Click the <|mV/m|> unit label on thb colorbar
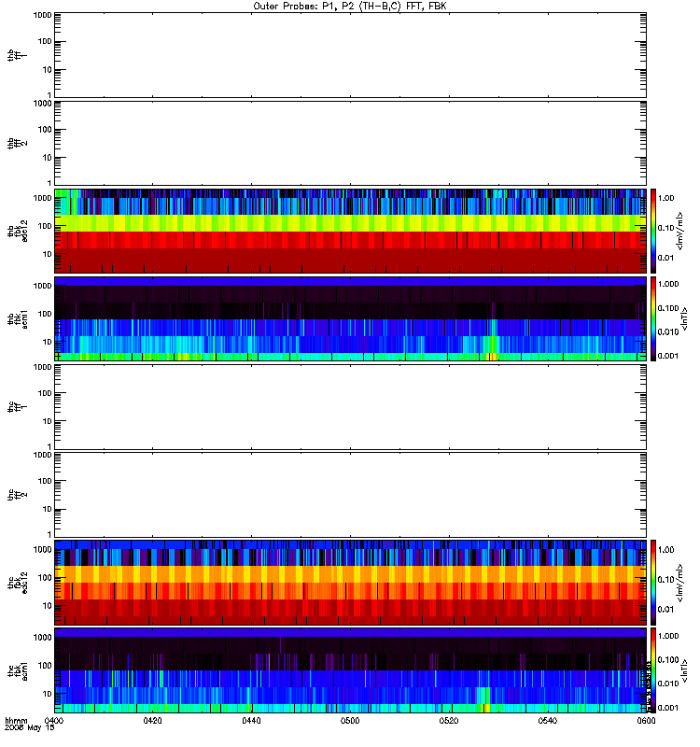 pyautogui.click(x=680, y=231)
